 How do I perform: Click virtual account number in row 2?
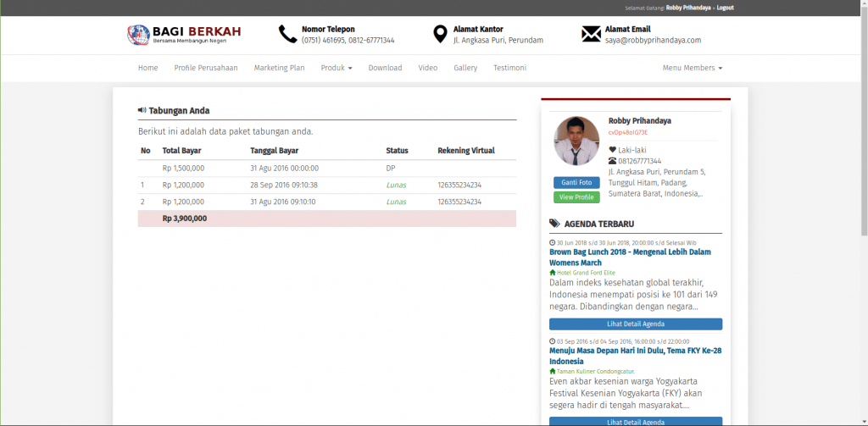(x=459, y=202)
